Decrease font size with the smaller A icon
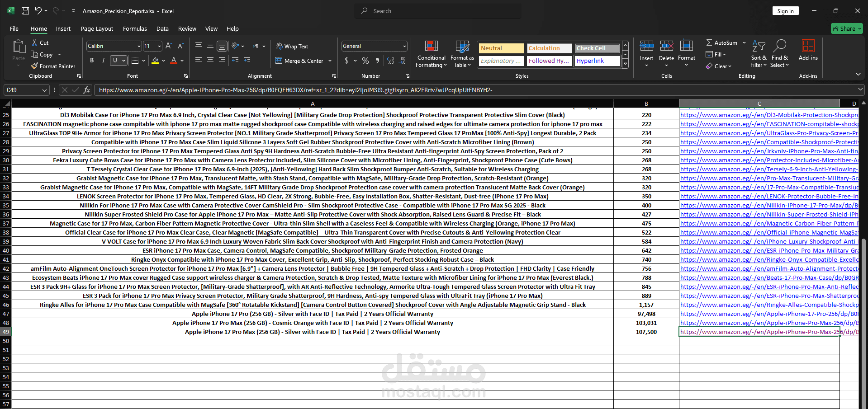The image size is (868, 409). tap(180, 46)
